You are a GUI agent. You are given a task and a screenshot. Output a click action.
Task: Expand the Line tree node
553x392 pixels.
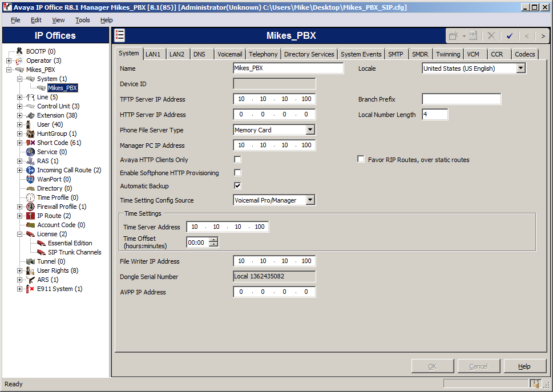20,98
